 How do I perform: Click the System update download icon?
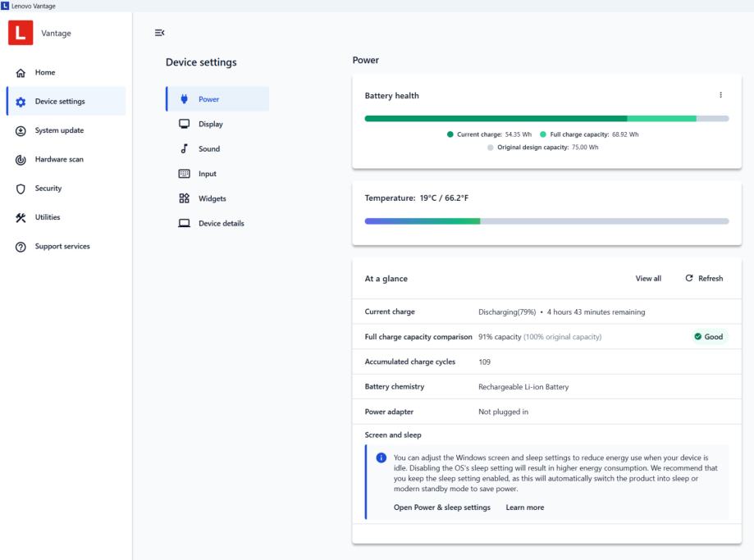pyautogui.click(x=21, y=130)
